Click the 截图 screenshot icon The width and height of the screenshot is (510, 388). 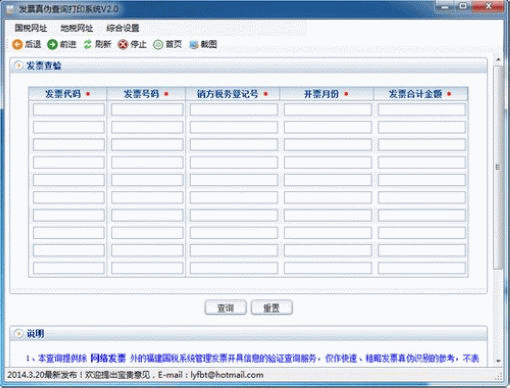194,45
